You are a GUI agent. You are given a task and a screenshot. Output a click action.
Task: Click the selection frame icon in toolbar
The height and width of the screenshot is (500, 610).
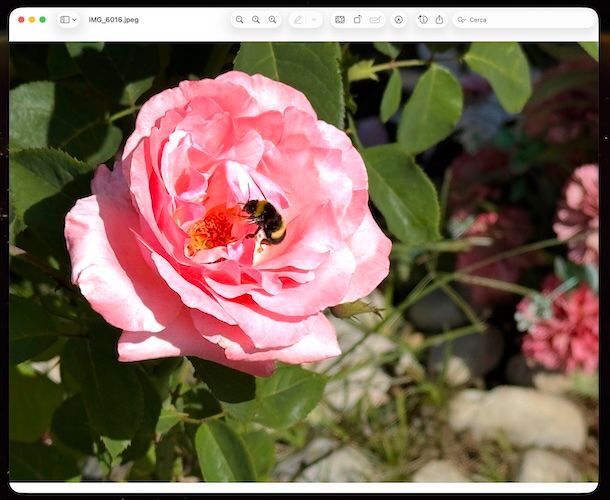click(340, 19)
